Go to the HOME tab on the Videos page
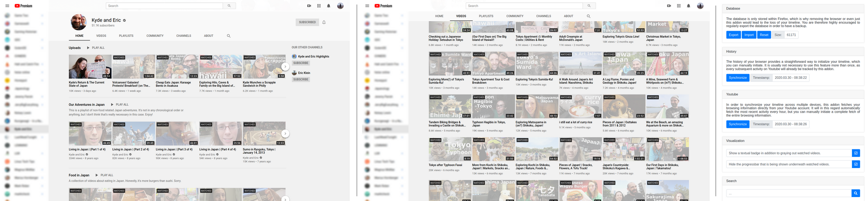Image resolution: width=868 pixels, height=201 pixels. (x=439, y=16)
